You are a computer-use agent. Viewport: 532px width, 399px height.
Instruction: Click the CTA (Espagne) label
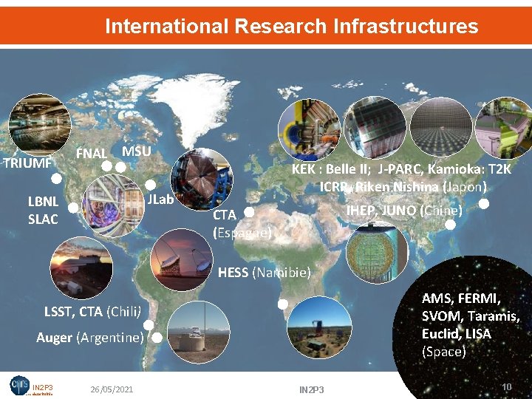point(242,224)
